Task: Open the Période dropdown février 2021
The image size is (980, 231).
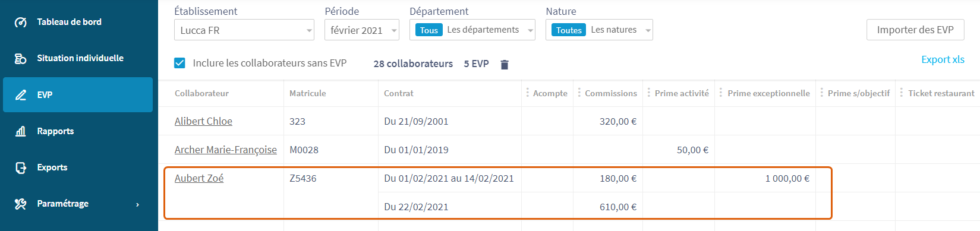Action: [362, 30]
